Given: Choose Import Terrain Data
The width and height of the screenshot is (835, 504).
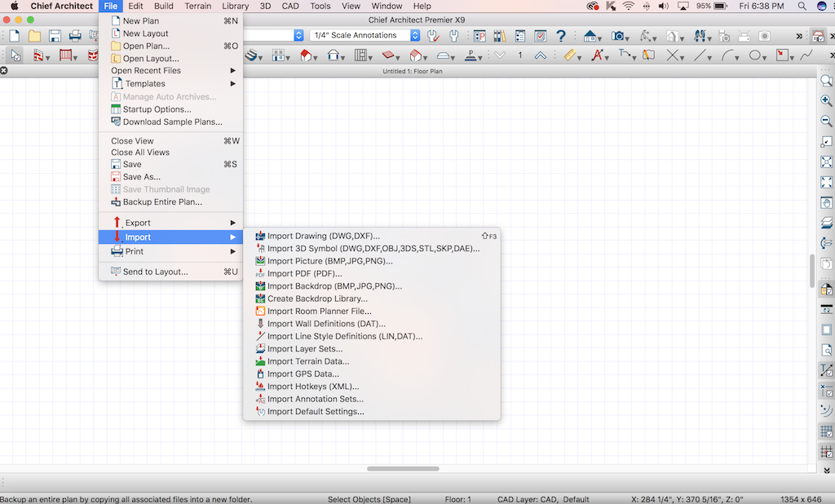Looking at the screenshot, I should [x=372, y=361].
